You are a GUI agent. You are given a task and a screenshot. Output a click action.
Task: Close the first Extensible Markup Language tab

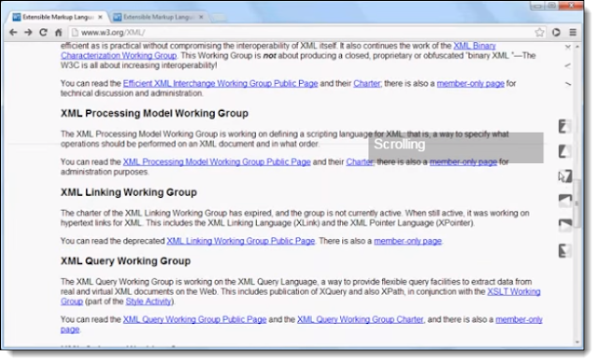click(x=100, y=17)
